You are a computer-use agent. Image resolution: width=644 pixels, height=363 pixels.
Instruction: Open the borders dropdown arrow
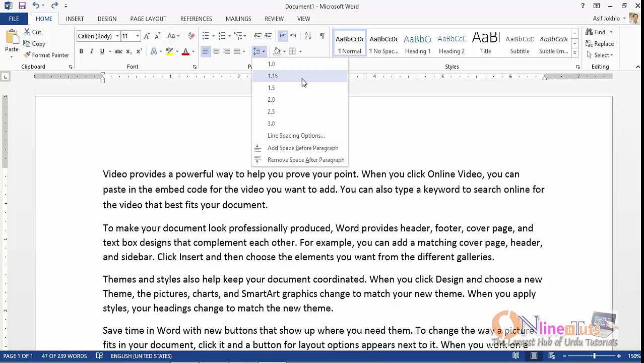click(x=300, y=51)
